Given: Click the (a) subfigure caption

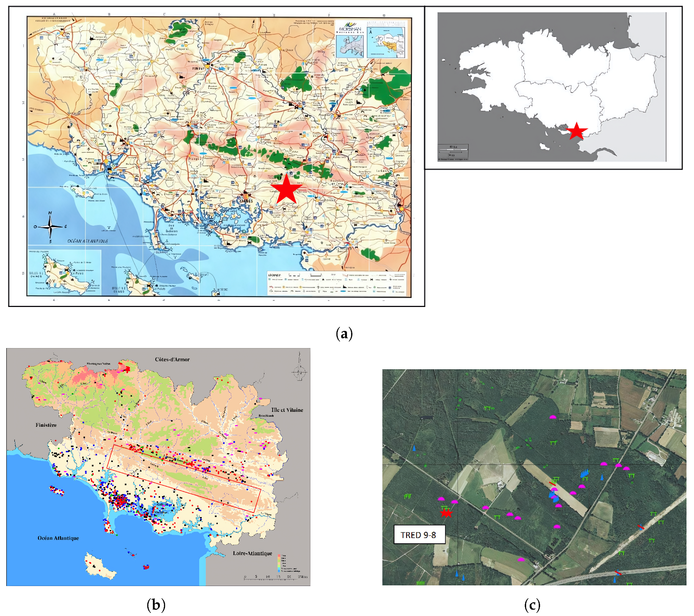Looking at the screenshot, I should tap(344, 333).
